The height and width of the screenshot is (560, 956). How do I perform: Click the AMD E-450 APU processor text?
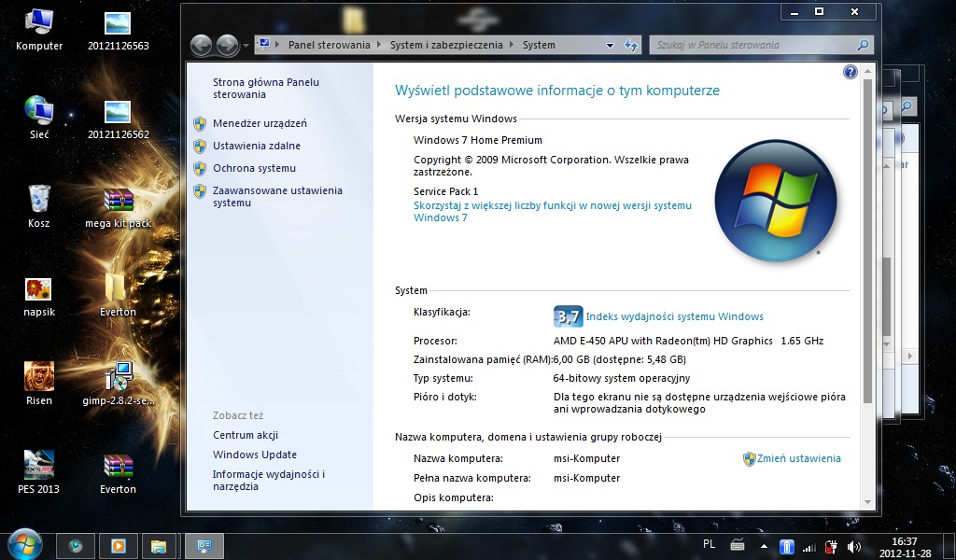tap(688, 342)
